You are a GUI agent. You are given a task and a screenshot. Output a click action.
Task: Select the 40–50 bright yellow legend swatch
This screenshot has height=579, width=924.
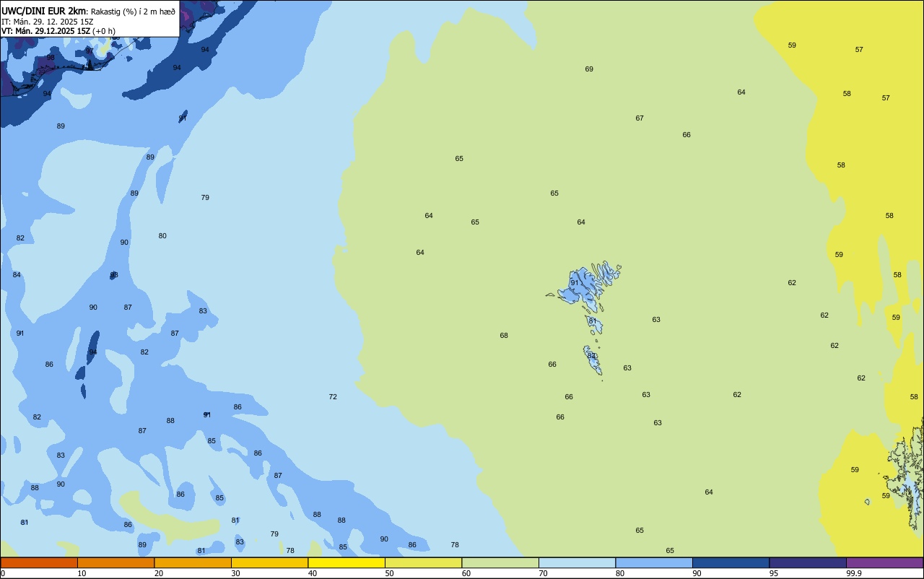[346, 562]
